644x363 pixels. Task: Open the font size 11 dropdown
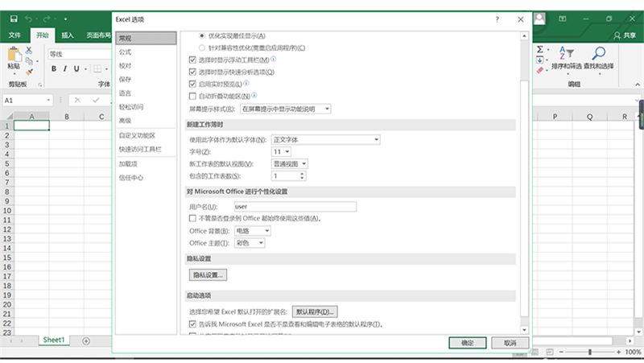(x=281, y=152)
